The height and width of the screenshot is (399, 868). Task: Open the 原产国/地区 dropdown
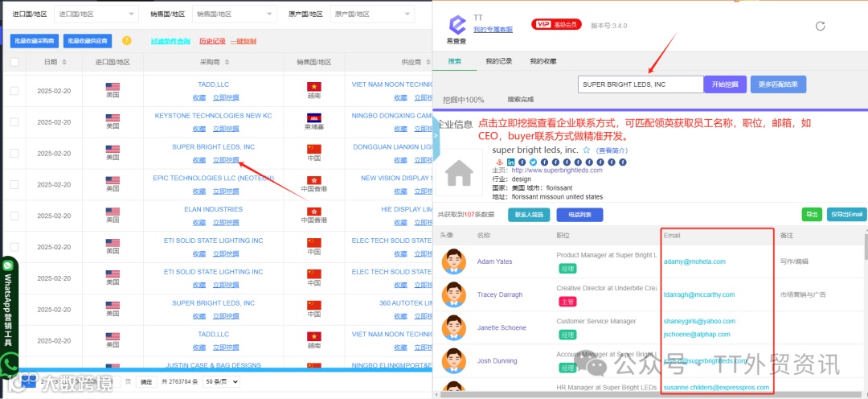click(x=372, y=14)
